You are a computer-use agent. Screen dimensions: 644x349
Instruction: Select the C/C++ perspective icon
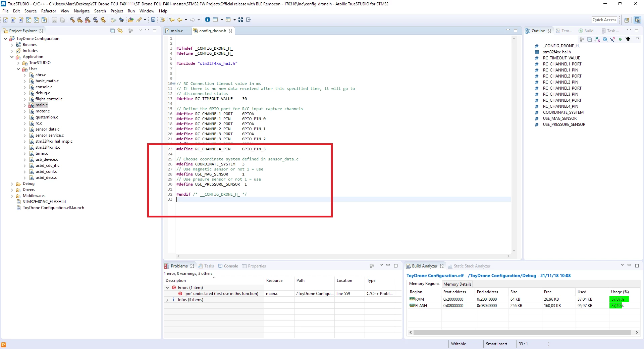pyautogui.click(x=637, y=20)
